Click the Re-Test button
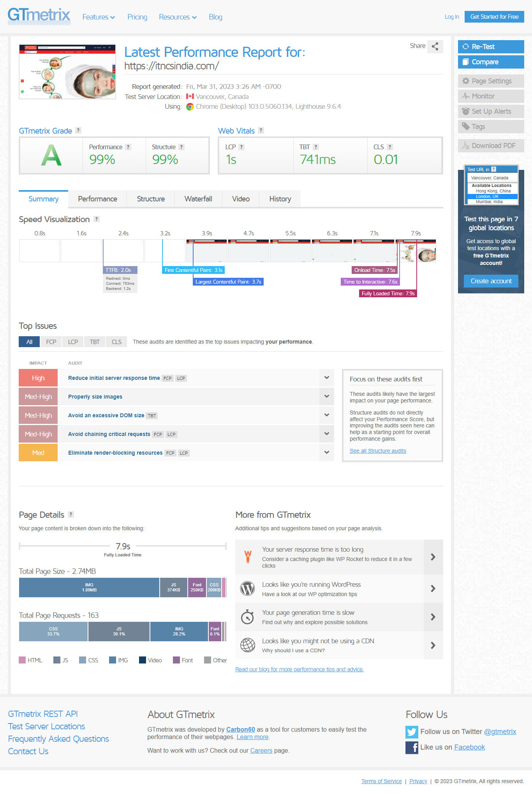Viewport: 532px width, 794px height. [x=491, y=47]
